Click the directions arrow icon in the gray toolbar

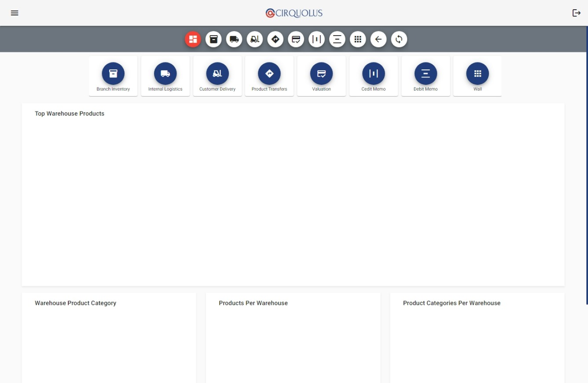(276, 39)
